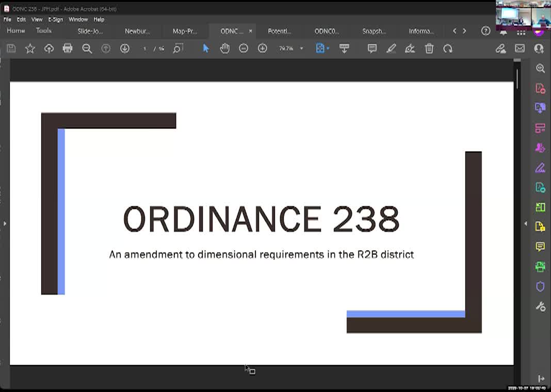Image resolution: width=551 pixels, height=392 pixels.
Task: Send document by email envelope icon
Action: point(520,48)
